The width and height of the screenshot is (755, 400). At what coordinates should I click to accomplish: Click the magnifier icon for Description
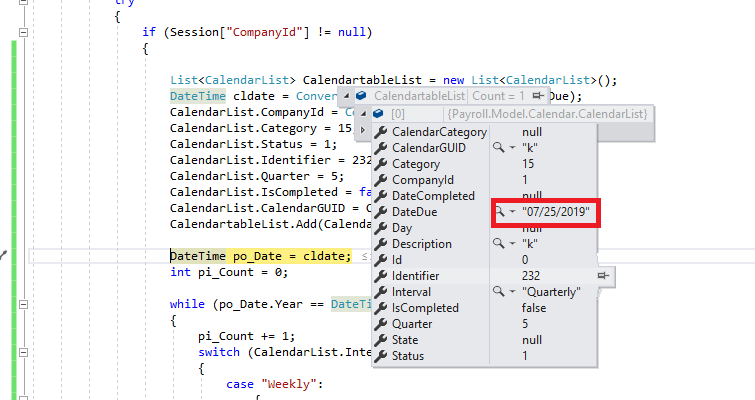pyautogui.click(x=499, y=244)
